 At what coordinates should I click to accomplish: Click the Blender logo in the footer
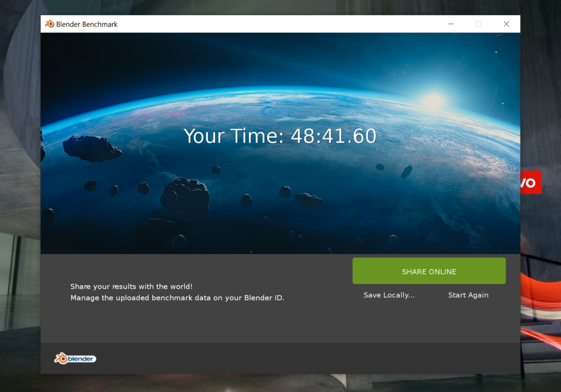pos(75,359)
